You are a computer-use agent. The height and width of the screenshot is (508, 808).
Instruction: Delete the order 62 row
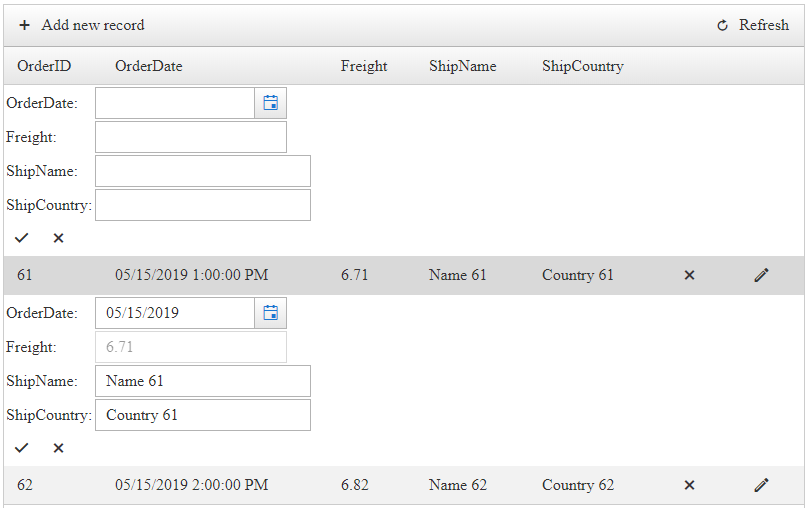[x=689, y=485]
